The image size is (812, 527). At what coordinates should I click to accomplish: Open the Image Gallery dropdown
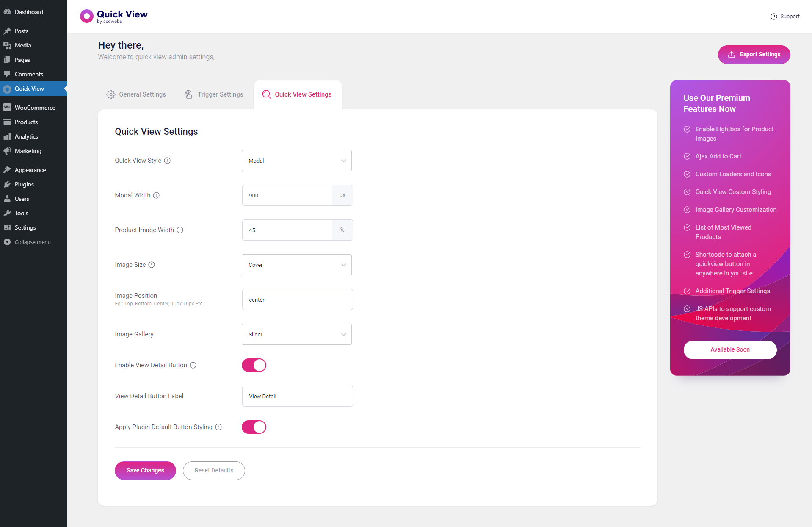296,334
